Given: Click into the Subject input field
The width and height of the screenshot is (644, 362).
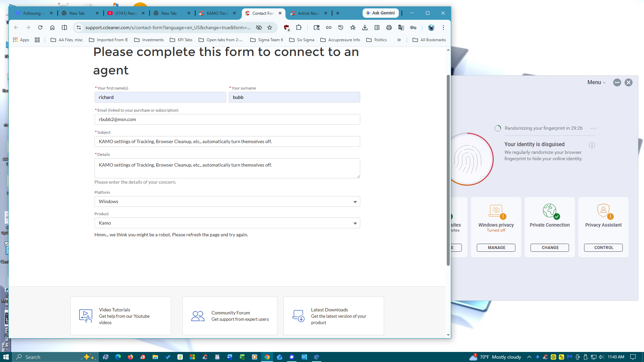Looking at the screenshot, I should coord(227,141).
